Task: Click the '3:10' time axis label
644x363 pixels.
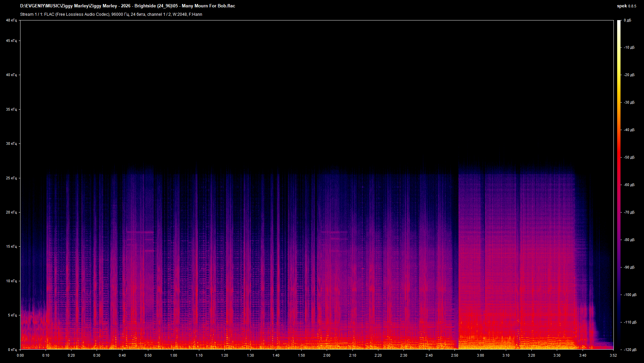Action: (x=506, y=356)
